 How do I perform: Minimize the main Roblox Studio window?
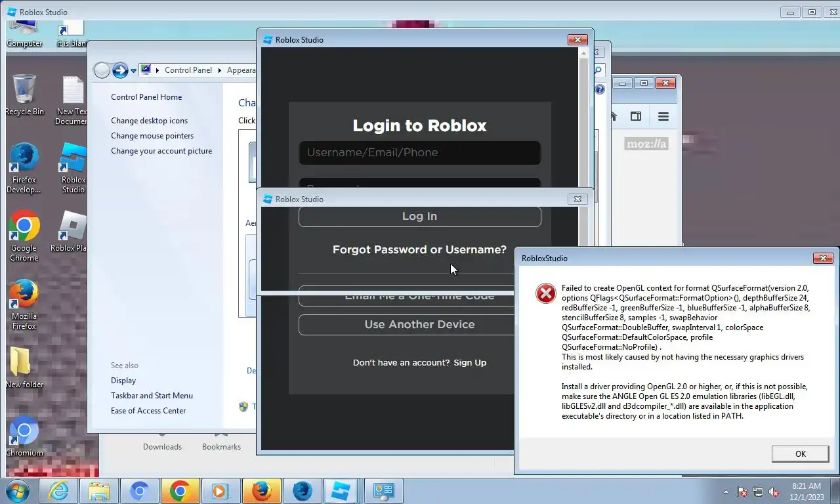791,12
